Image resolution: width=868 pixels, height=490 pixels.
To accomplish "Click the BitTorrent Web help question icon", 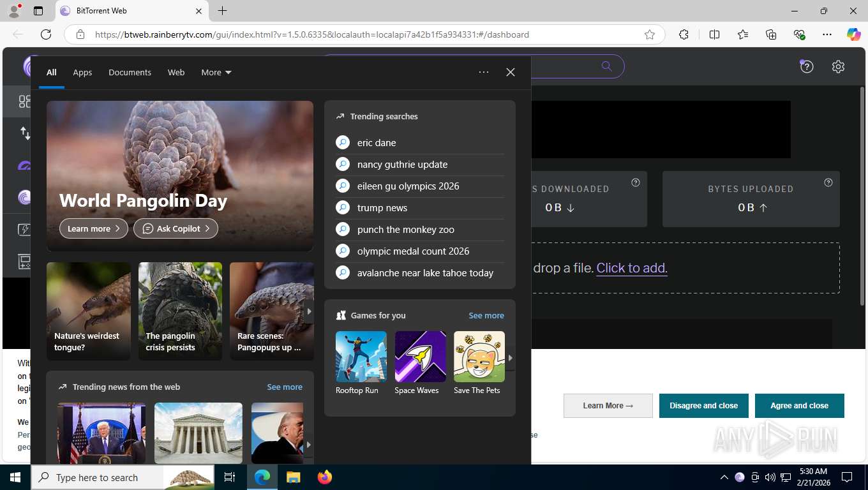I will (x=807, y=66).
